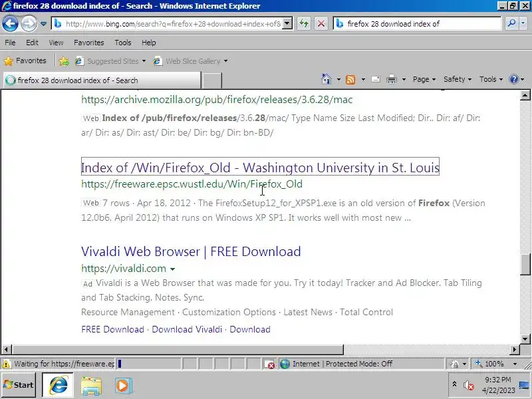Open the File menu

(x=10, y=43)
